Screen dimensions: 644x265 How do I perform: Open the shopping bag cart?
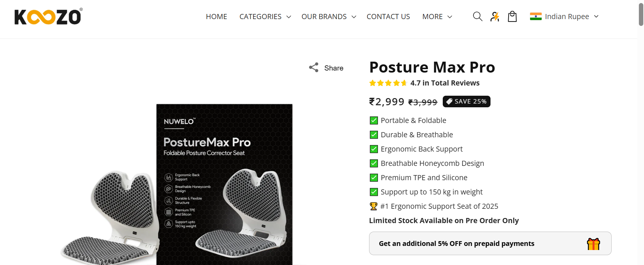pyautogui.click(x=512, y=16)
